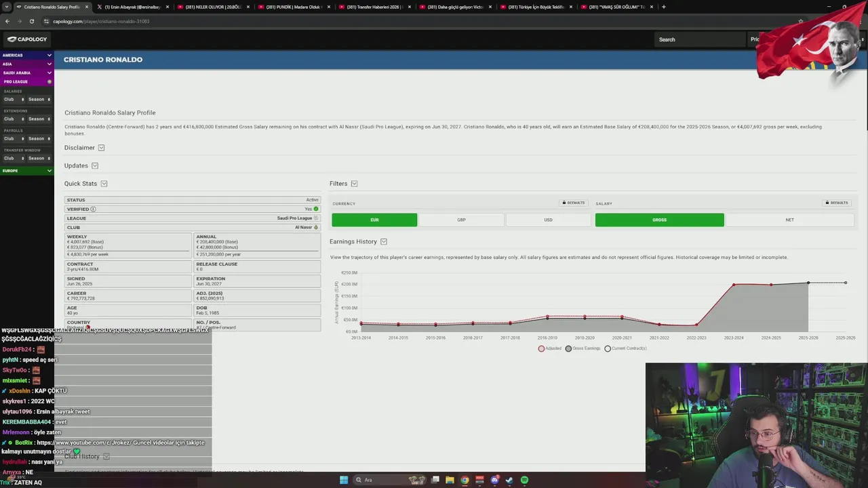Click 2023-2024 data point on chart
The height and width of the screenshot is (488, 868).
[x=734, y=285]
